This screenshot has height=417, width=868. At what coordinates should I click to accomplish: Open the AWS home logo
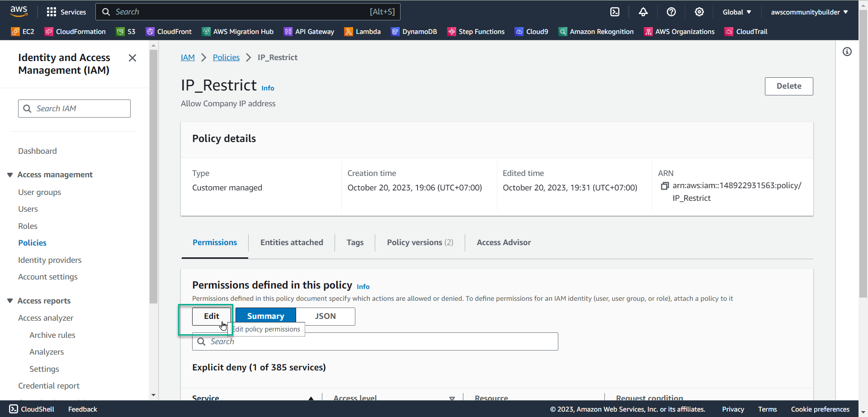(x=19, y=11)
